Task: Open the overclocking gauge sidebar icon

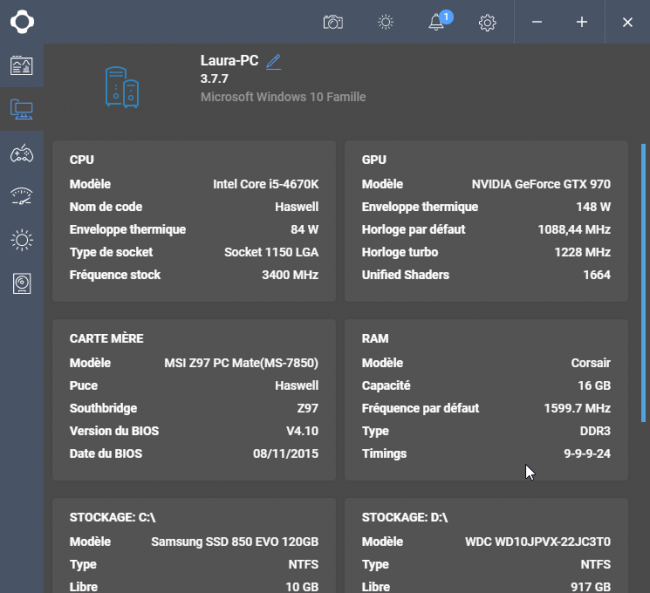Action: (22, 196)
